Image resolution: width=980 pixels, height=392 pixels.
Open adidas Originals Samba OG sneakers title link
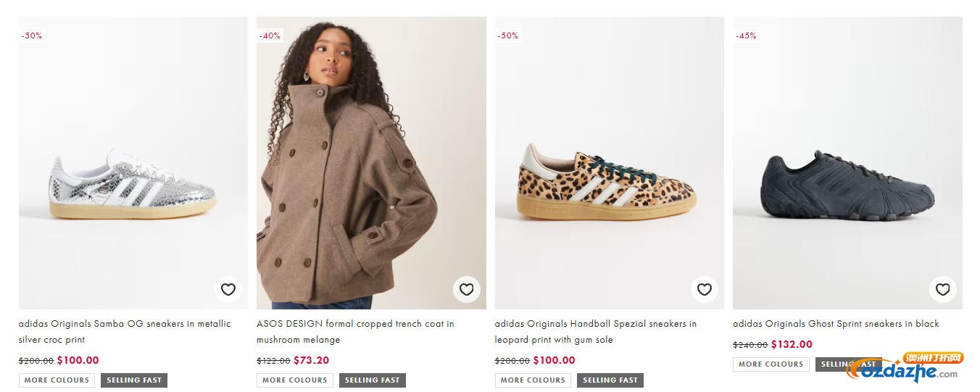point(125,332)
